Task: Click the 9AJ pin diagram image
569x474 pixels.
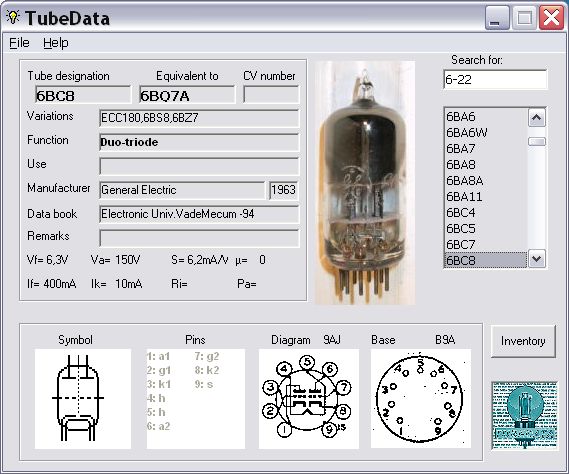Action: [x=309, y=399]
